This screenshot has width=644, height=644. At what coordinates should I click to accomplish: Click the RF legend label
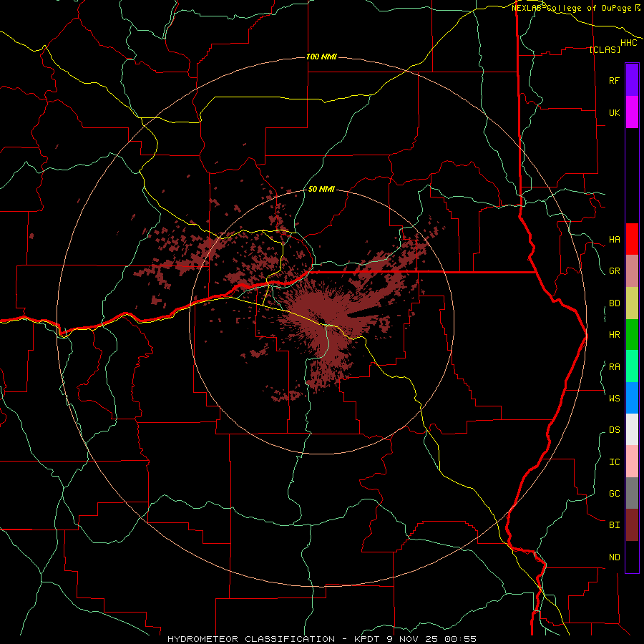(x=614, y=80)
